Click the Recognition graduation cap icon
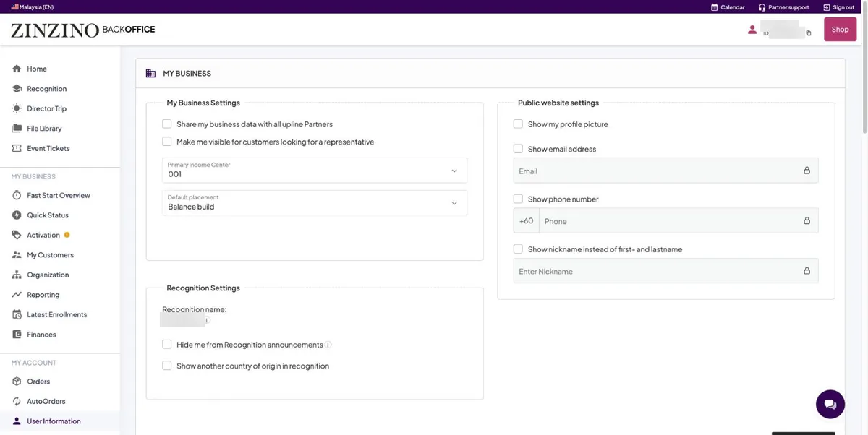 [17, 89]
